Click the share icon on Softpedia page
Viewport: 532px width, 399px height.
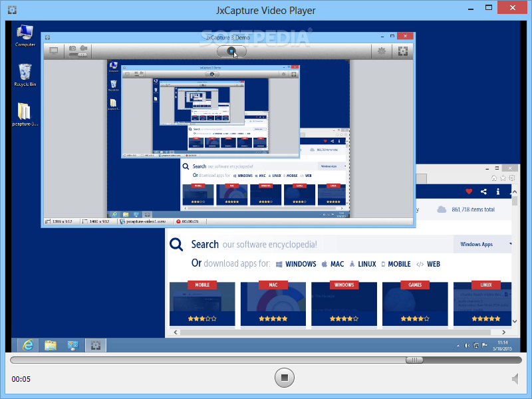click(483, 192)
